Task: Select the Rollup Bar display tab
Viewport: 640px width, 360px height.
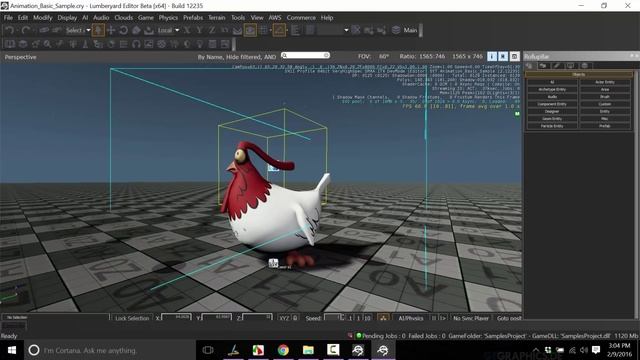Action: (570, 66)
